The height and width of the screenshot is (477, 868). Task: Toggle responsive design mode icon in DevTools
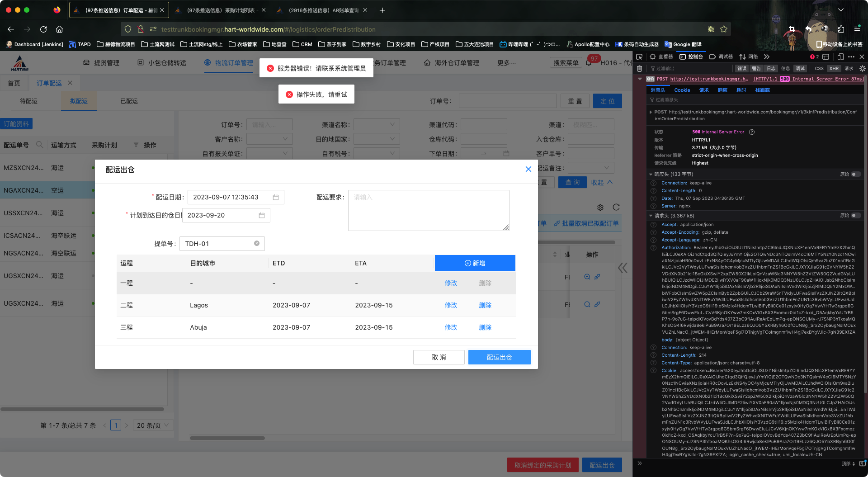point(840,57)
